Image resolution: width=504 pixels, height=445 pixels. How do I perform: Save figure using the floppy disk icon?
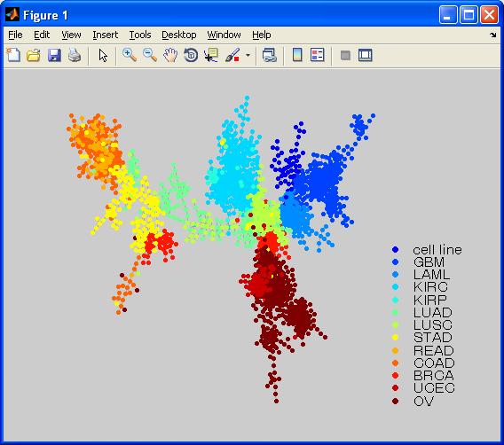54,55
